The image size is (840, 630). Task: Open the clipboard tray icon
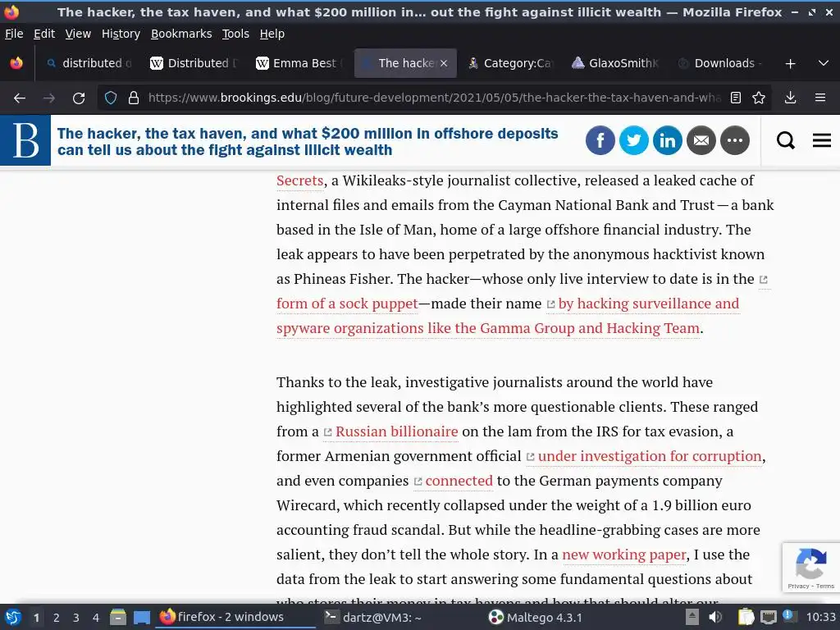click(746, 618)
